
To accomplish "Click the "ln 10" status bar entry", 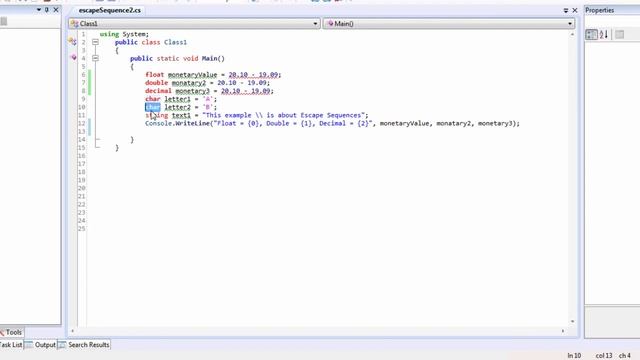I will coord(574,356).
